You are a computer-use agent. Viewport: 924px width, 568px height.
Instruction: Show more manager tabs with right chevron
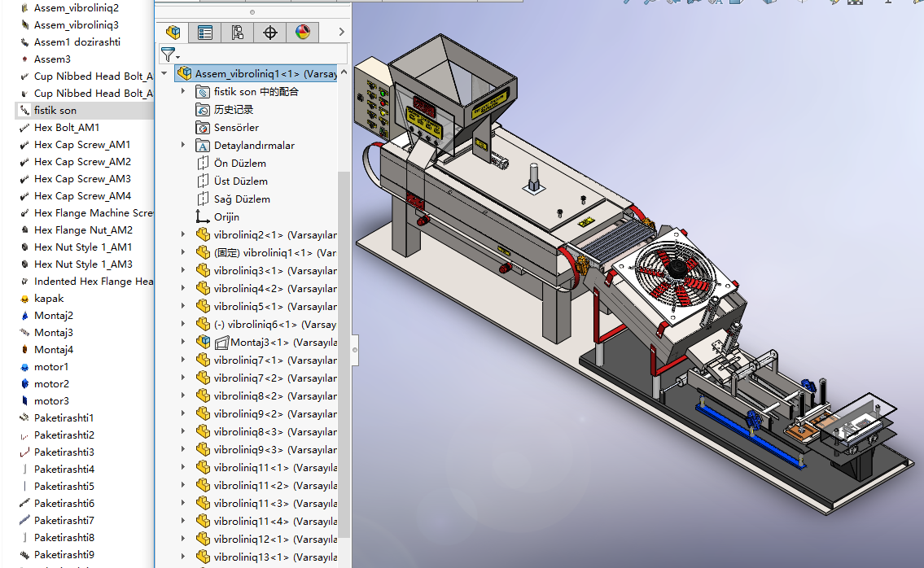click(x=341, y=33)
